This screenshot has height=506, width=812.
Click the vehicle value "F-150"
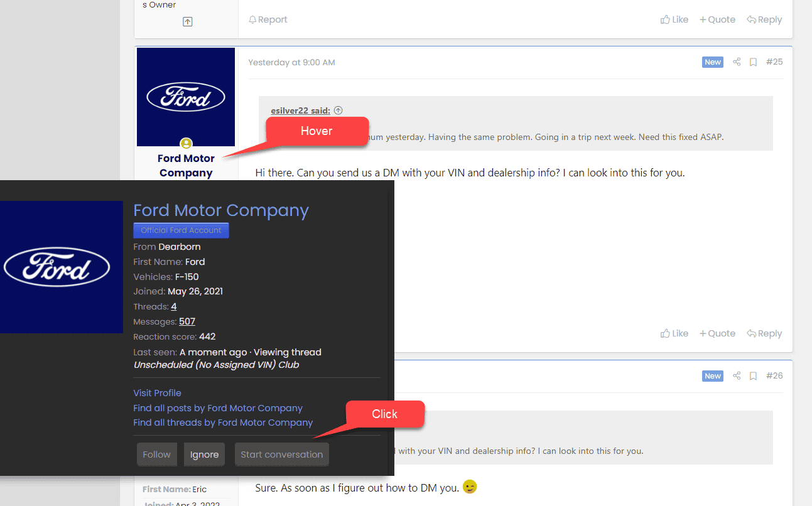click(187, 277)
